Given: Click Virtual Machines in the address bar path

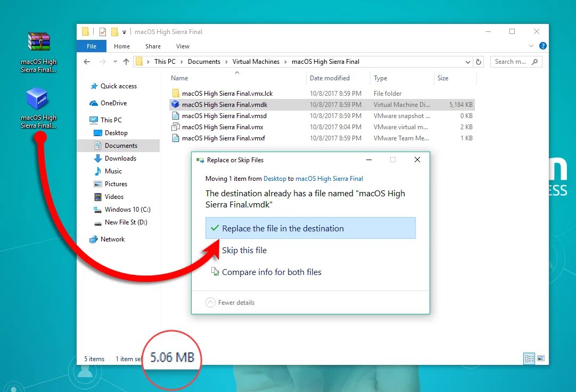Looking at the screenshot, I should [x=256, y=62].
